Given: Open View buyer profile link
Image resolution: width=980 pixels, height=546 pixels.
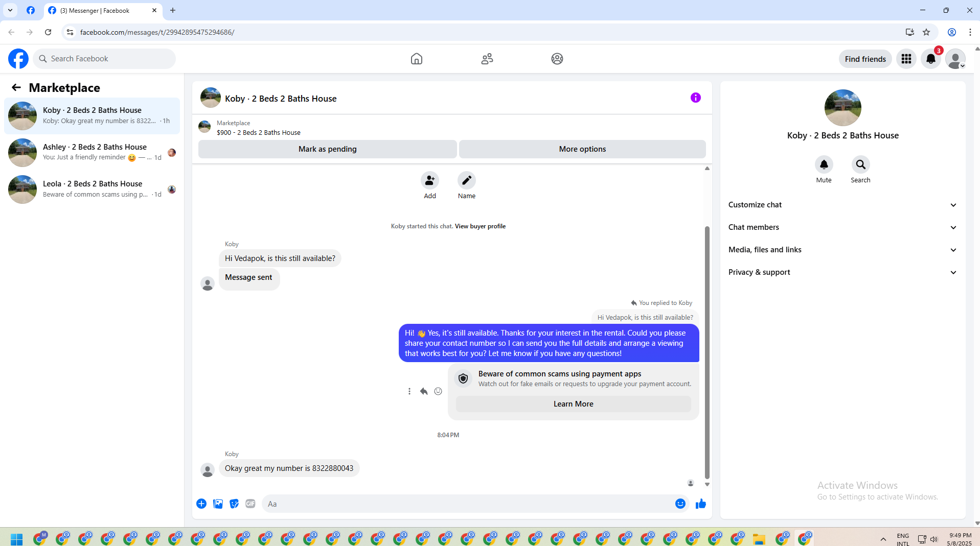Looking at the screenshot, I should coord(480,226).
